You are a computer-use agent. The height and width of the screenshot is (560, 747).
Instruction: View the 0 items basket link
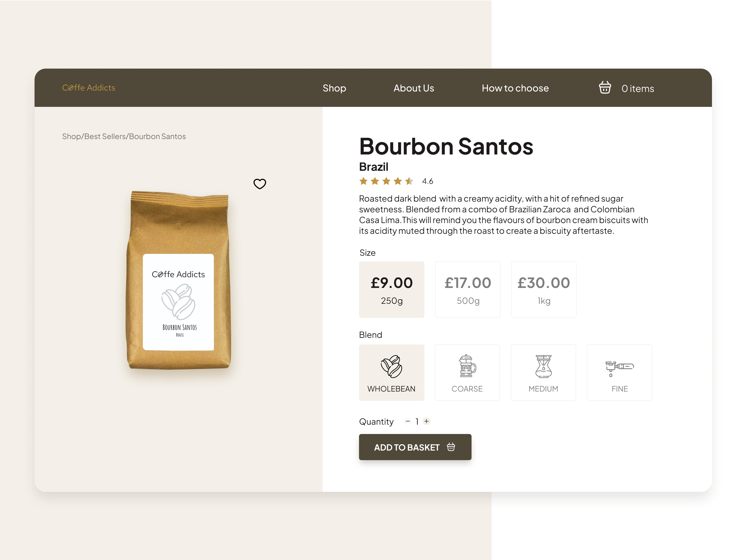pyautogui.click(x=638, y=88)
